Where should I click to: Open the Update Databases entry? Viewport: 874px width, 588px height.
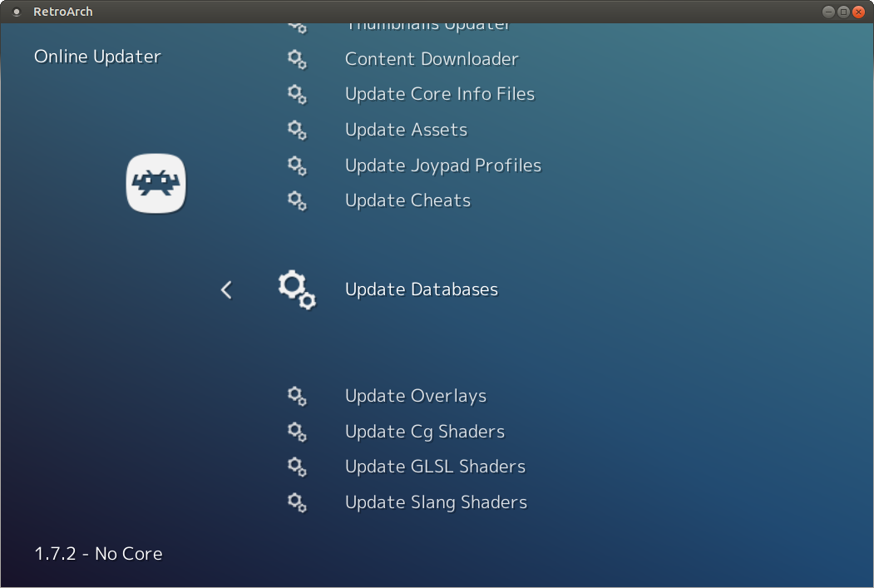click(x=421, y=289)
